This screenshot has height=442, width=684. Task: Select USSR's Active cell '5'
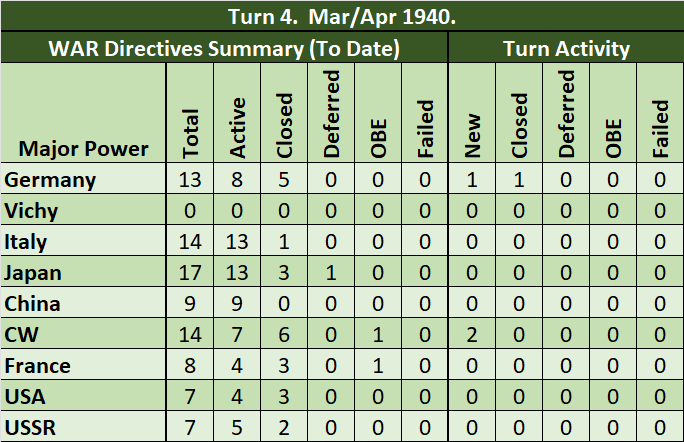click(x=237, y=428)
